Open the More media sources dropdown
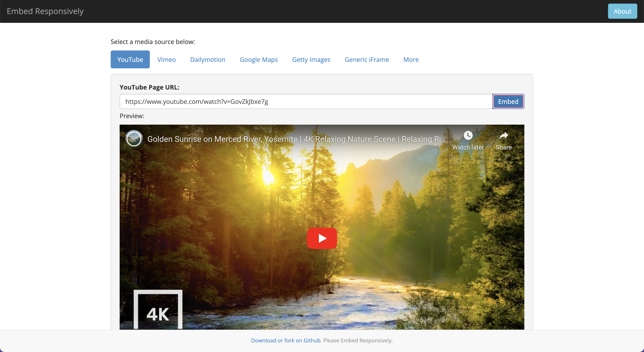 coord(411,60)
